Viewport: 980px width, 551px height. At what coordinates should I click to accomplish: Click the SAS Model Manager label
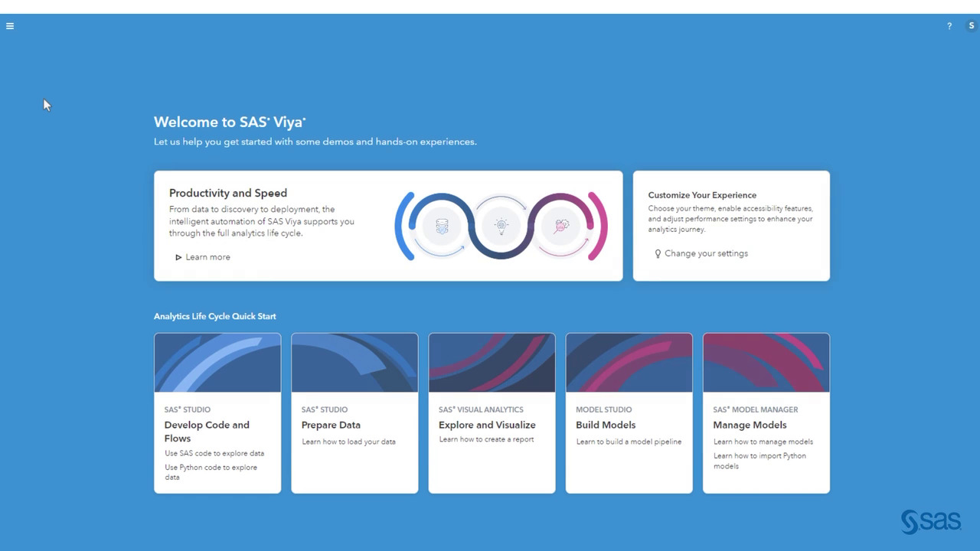(756, 409)
